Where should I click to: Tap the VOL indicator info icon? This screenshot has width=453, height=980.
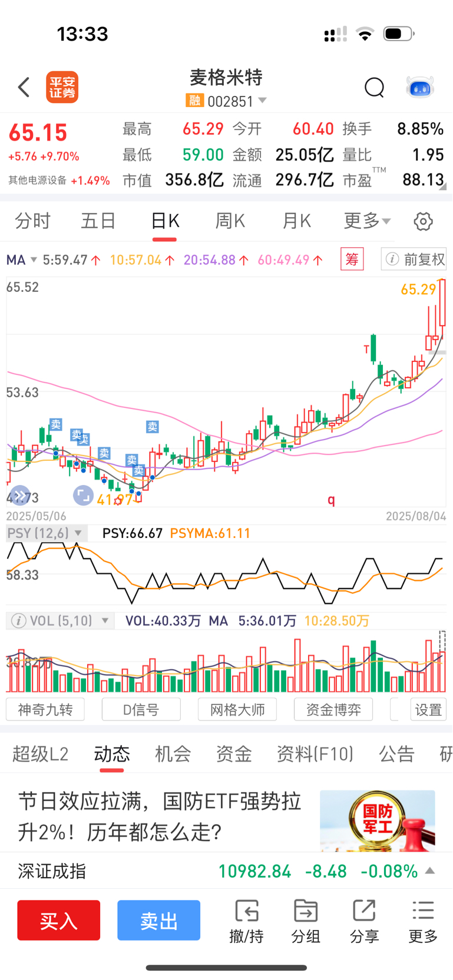click(x=18, y=620)
